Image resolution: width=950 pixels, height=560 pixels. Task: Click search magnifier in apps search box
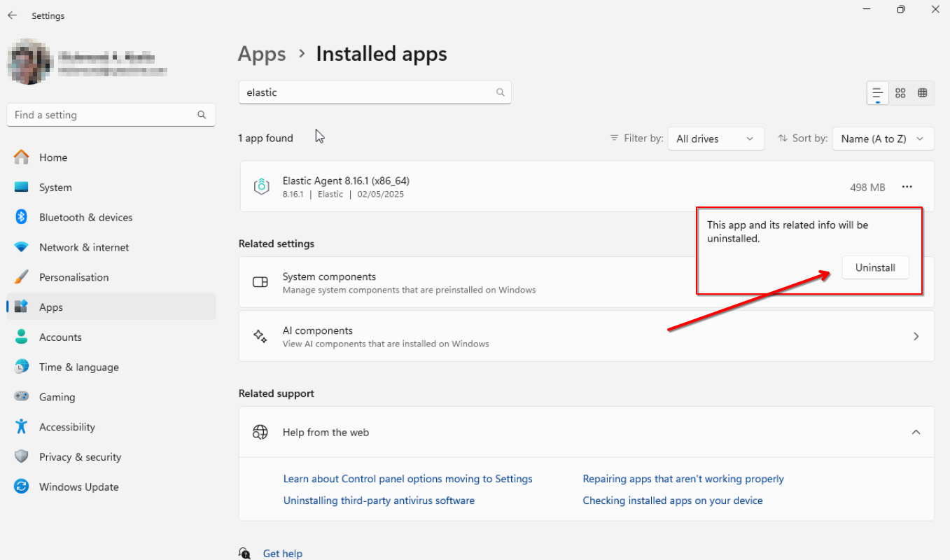(x=500, y=92)
